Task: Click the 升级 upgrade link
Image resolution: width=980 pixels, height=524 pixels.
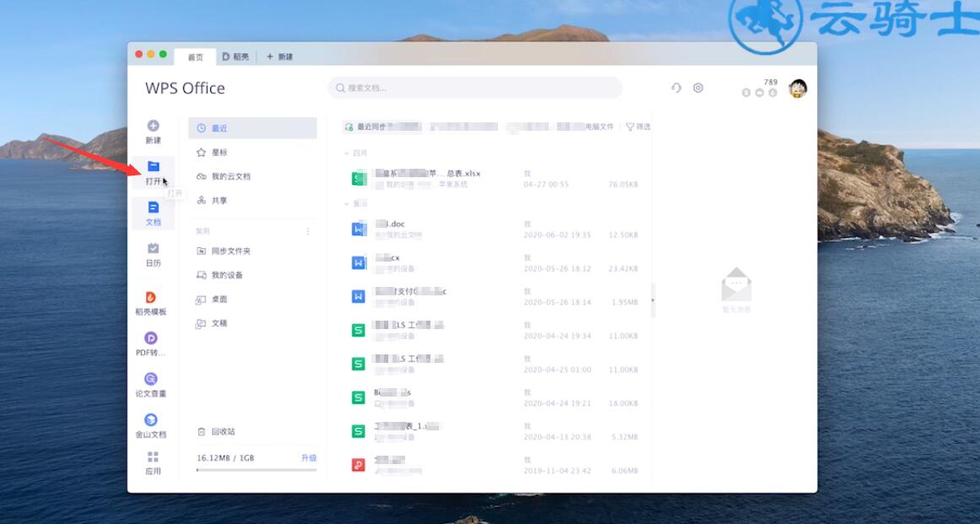Action: [x=309, y=458]
